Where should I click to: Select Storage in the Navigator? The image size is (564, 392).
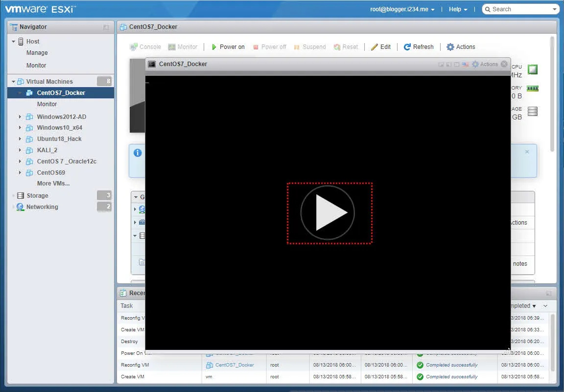click(37, 196)
